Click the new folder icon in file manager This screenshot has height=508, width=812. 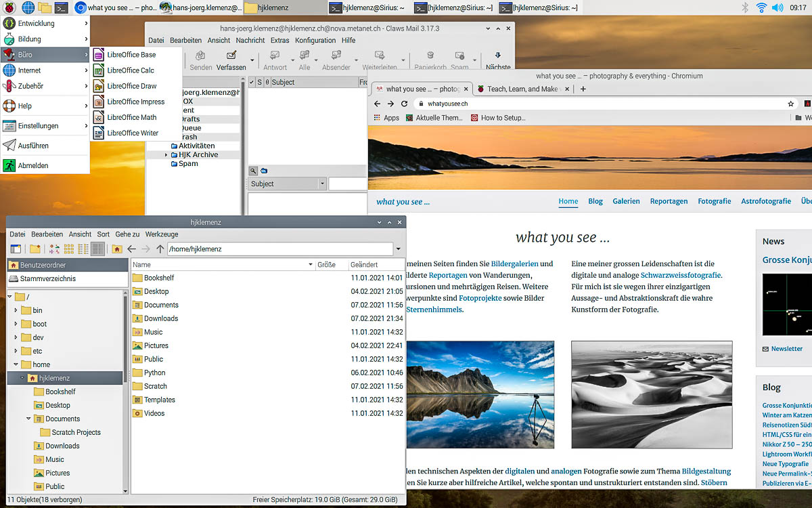tap(35, 249)
